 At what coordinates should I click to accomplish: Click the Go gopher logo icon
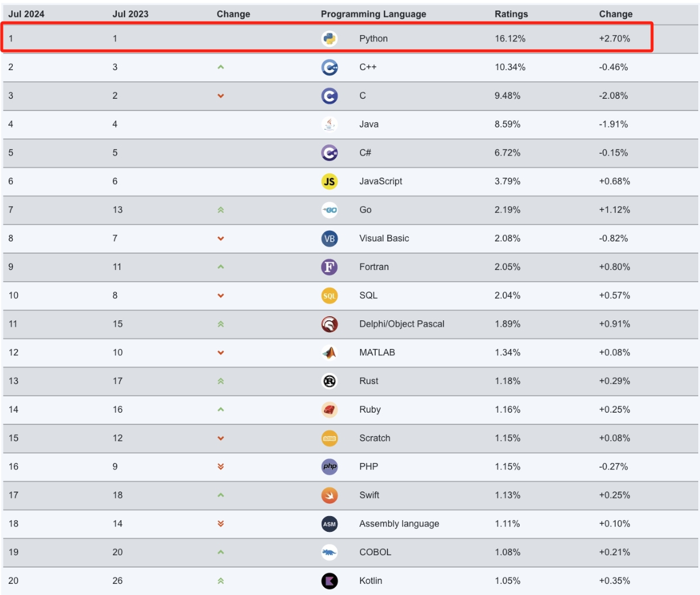330,210
